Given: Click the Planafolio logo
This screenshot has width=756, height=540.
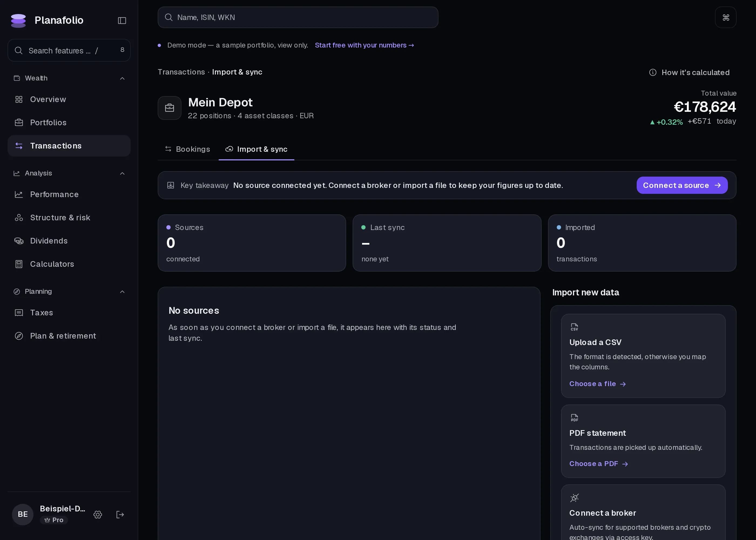Looking at the screenshot, I should [18, 20].
